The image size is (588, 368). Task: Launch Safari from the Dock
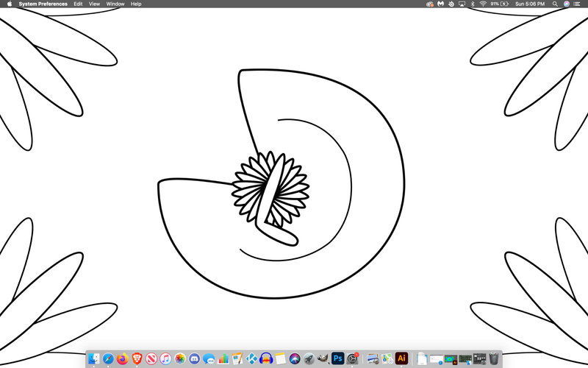pyautogui.click(x=108, y=358)
